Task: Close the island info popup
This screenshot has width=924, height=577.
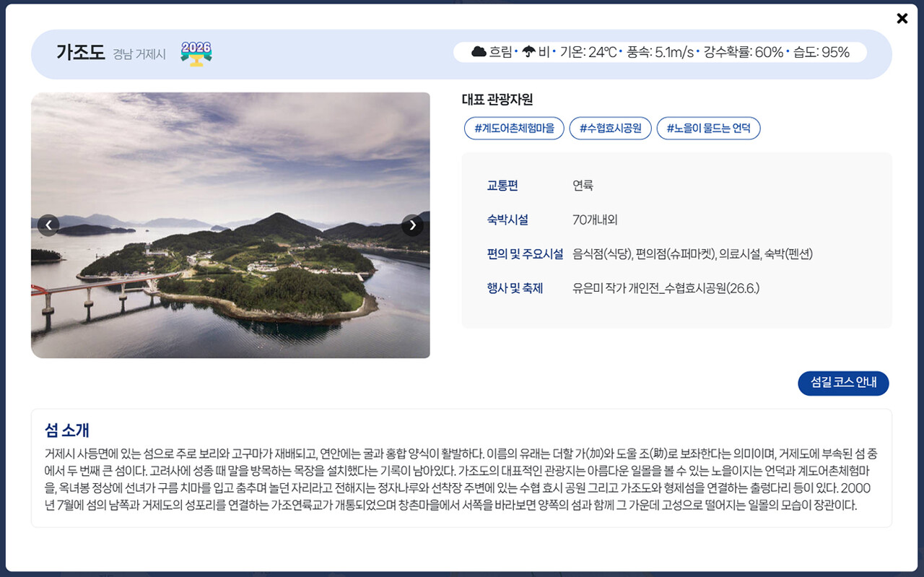Action: 902,19
